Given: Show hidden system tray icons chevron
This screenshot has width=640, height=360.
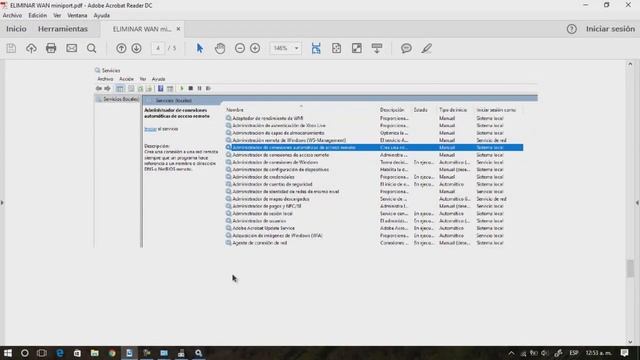Looking at the screenshot, I should [x=511, y=353].
